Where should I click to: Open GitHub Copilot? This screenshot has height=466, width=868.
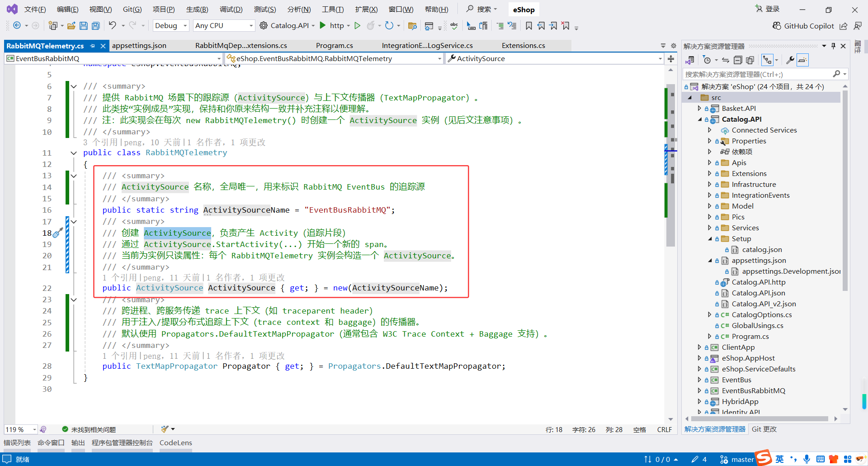[803, 26]
